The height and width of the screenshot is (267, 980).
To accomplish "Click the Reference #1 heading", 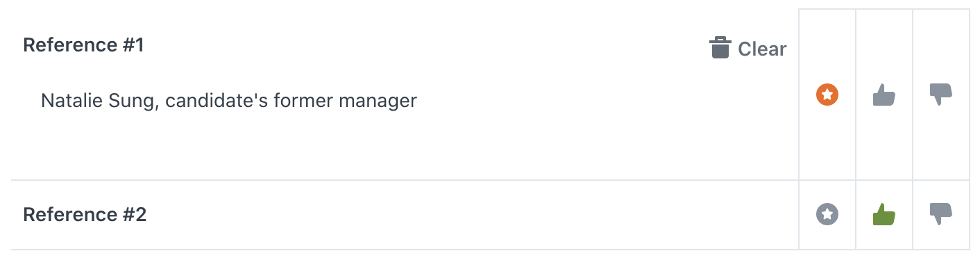I will pos(83,45).
